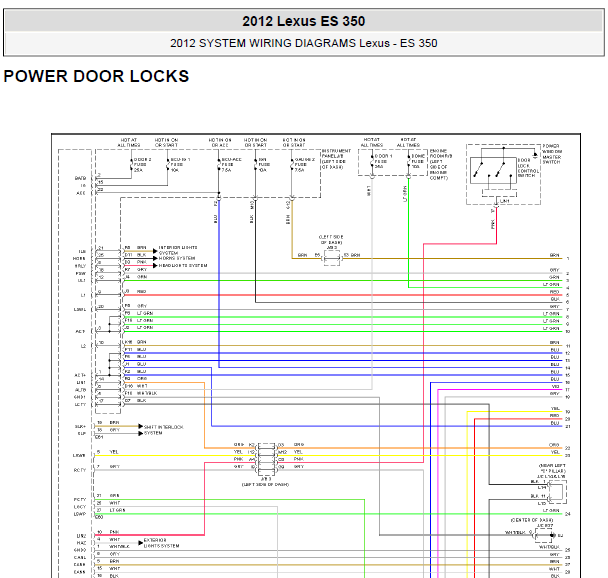Viewport: 608px width, 578px height.
Task: Click the "DOOR 1 FUSE 25A" label
Action: click(x=383, y=161)
